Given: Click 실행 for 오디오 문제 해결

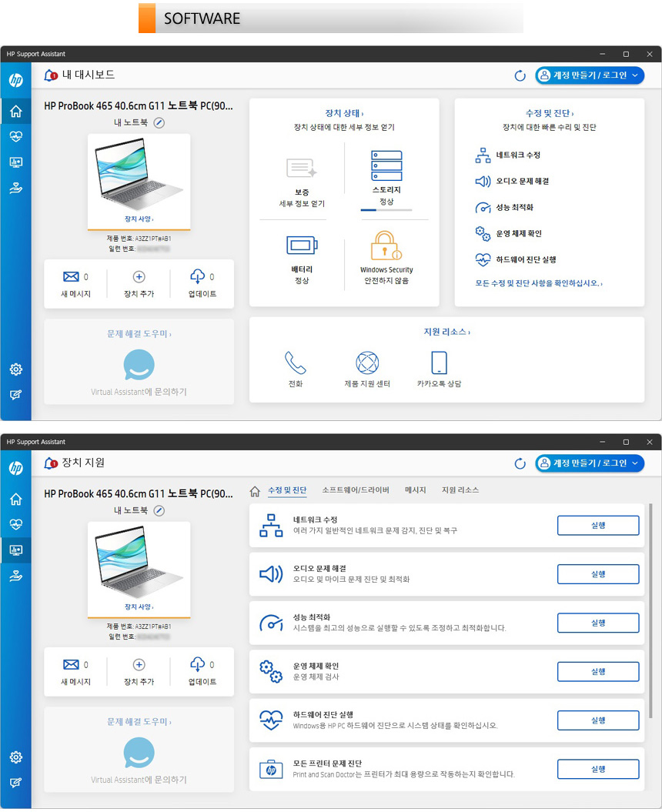Looking at the screenshot, I should point(598,574).
